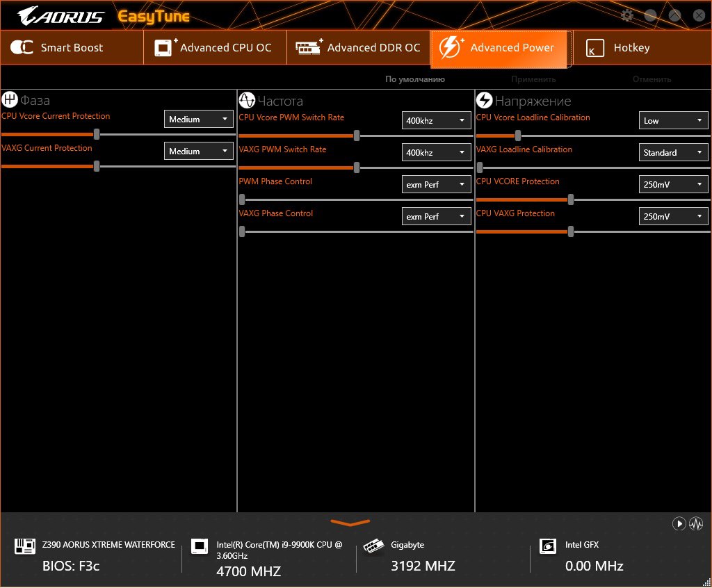This screenshot has height=588, width=712.
Task: Click the Advanced DDR OC memory icon
Action: pos(308,47)
